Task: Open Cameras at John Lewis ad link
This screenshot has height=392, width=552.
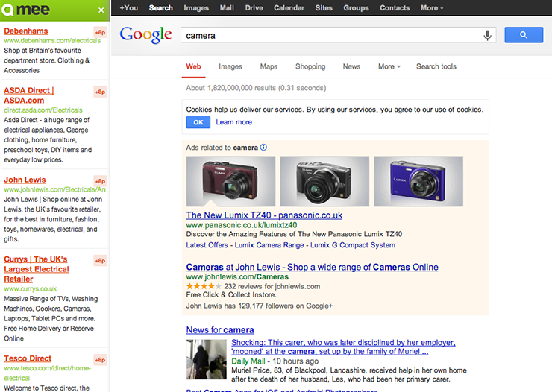Action: click(313, 268)
